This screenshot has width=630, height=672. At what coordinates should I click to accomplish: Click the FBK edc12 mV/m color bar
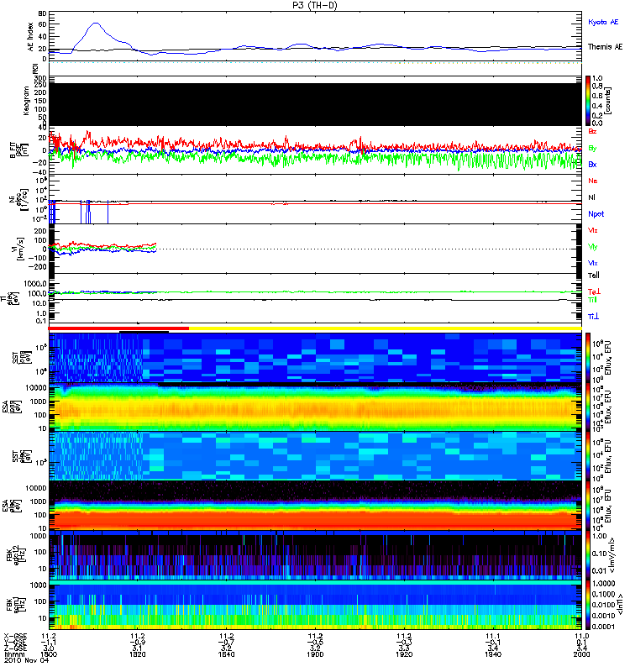[588, 554]
